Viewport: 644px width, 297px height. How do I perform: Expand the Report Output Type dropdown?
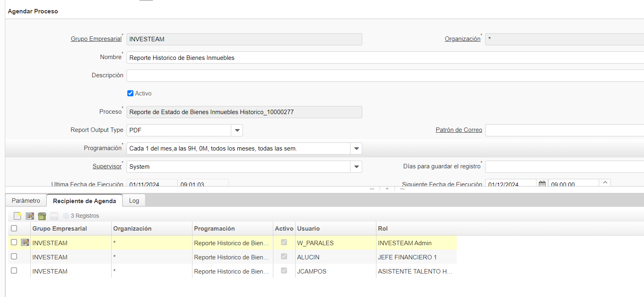[237, 130]
